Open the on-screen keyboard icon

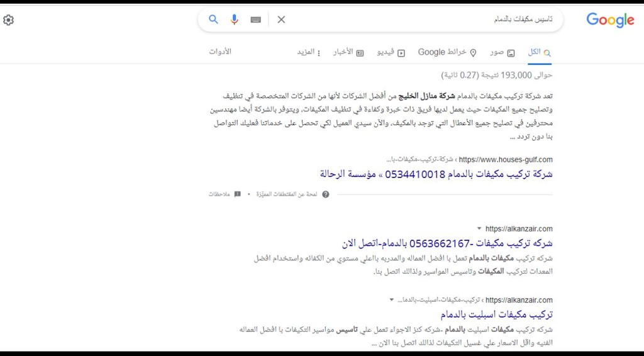pos(256,19)
